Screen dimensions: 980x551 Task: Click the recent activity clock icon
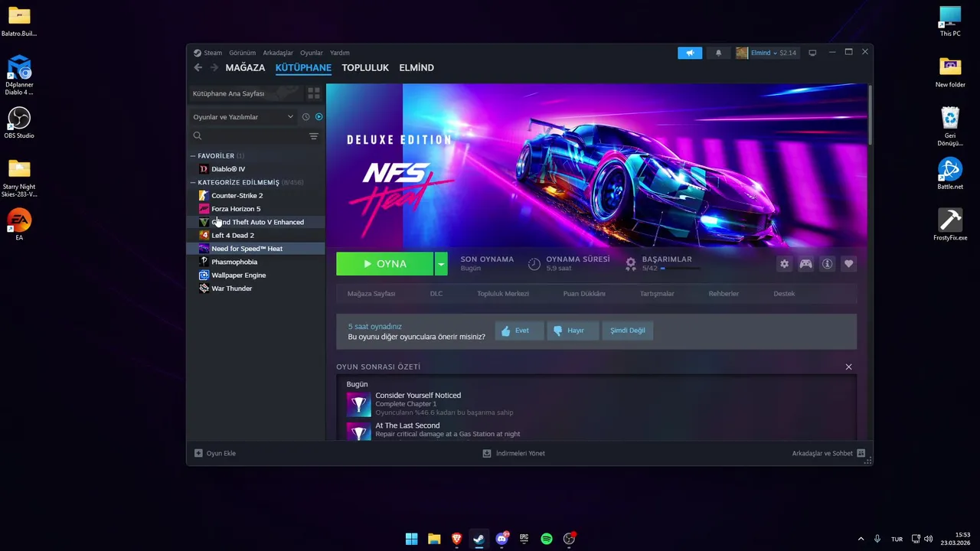point(305,117)
